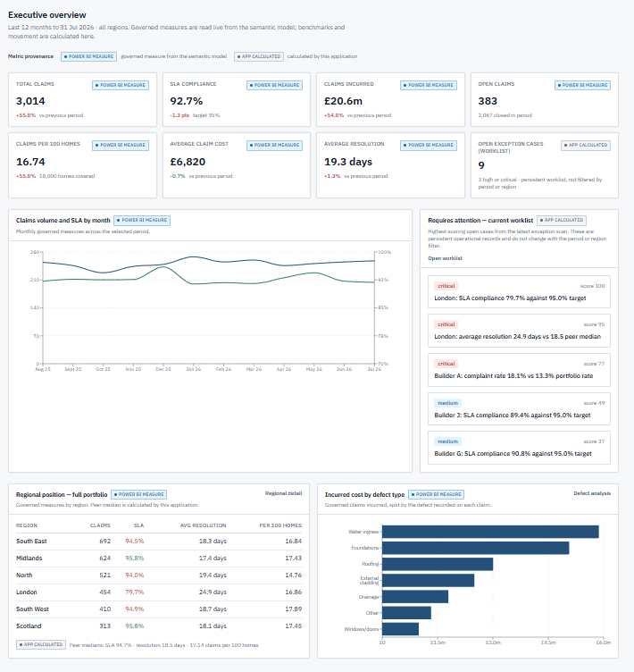Click the score 100 label on London SLA case
The image size is (634, 672).
coord(592,286)
